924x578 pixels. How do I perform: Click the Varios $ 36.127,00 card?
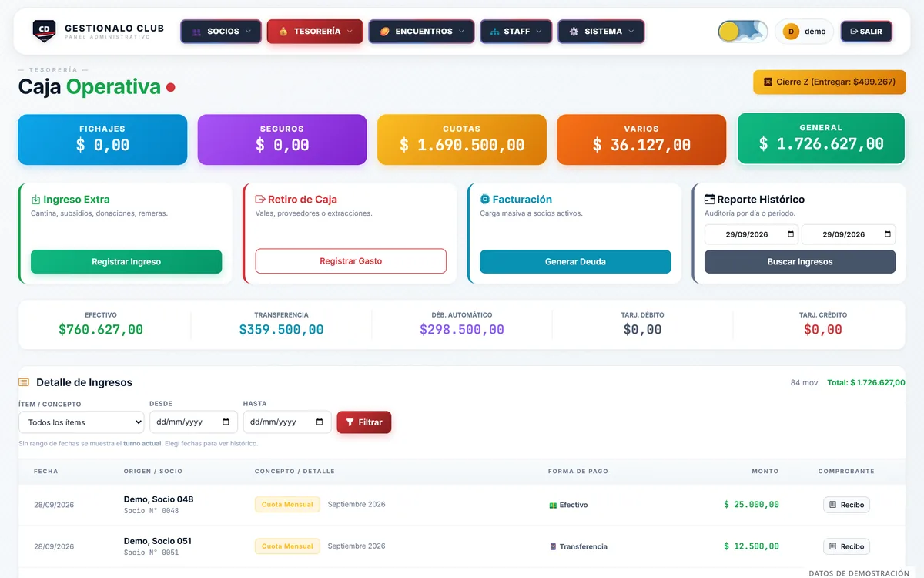point(641,139)
